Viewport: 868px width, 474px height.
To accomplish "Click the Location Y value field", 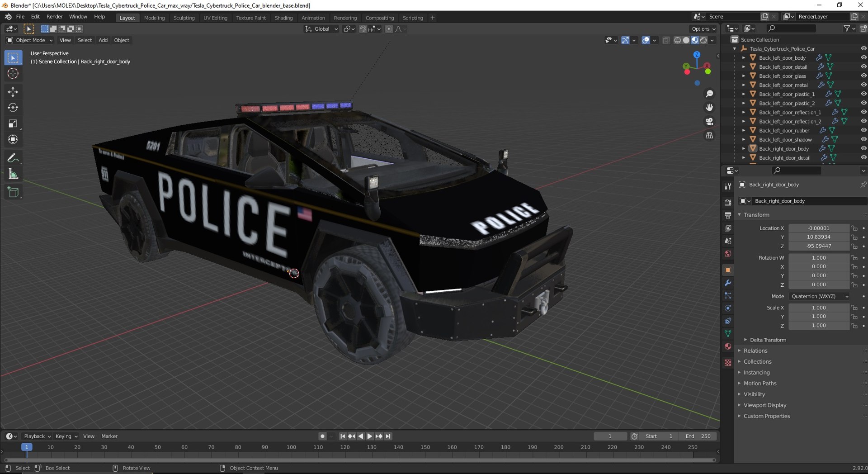I will [x=819, y=237].
